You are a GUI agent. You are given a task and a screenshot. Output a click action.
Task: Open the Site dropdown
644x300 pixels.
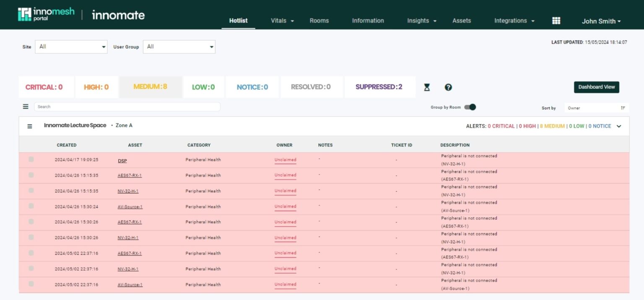pos(70,47)
